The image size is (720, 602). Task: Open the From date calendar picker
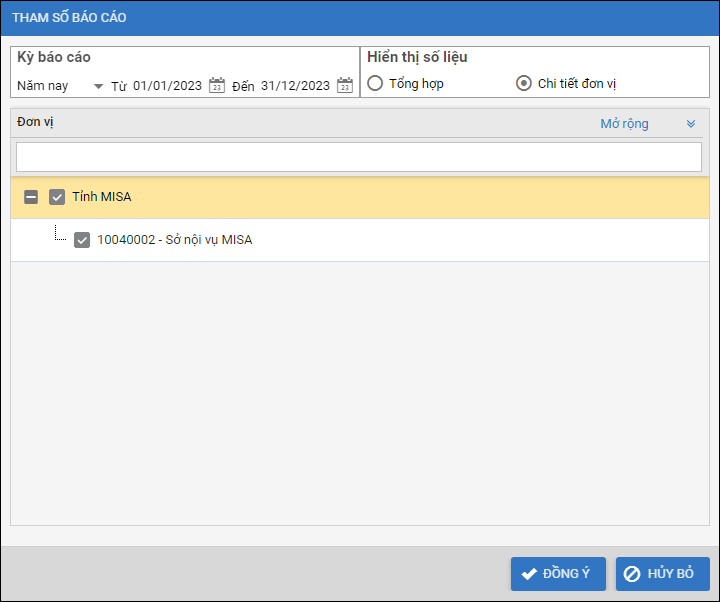coord(217,86)
